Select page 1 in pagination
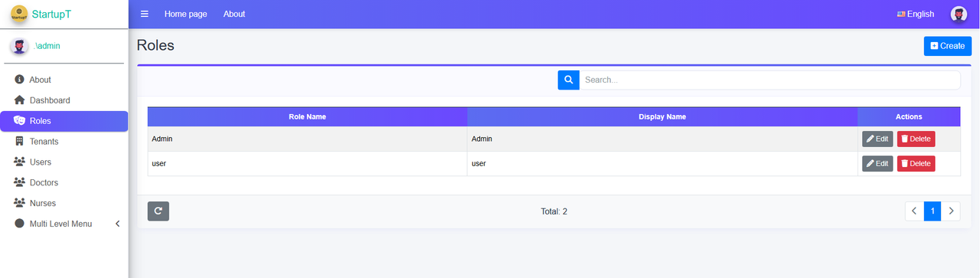Screen dimensions: 980x278 (x=933, y=211)
